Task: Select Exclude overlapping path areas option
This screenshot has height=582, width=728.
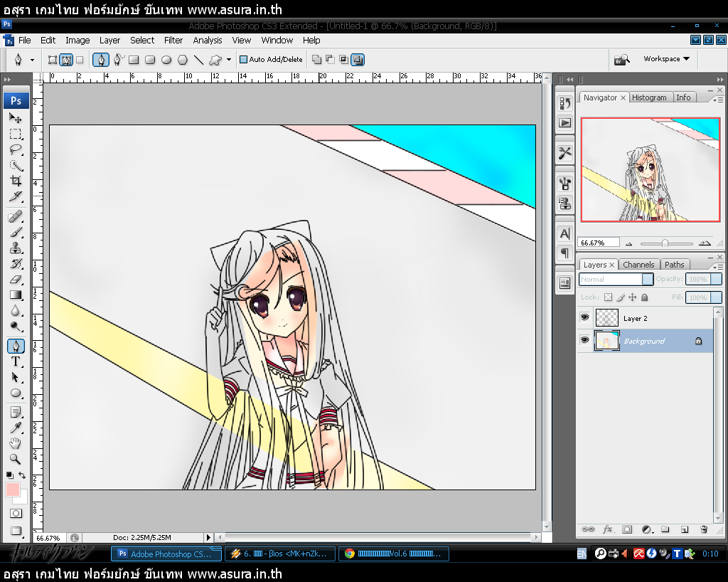Action: coord(358,60)
